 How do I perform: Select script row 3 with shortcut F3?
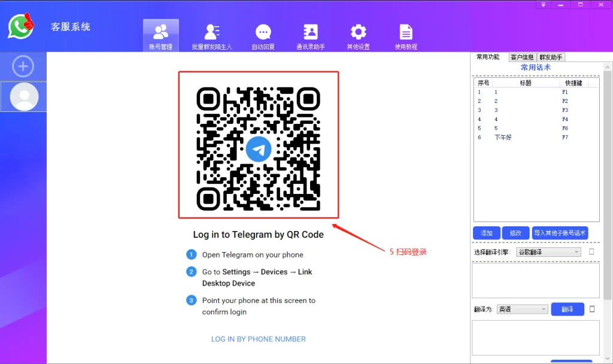click(x=536, y=110)
